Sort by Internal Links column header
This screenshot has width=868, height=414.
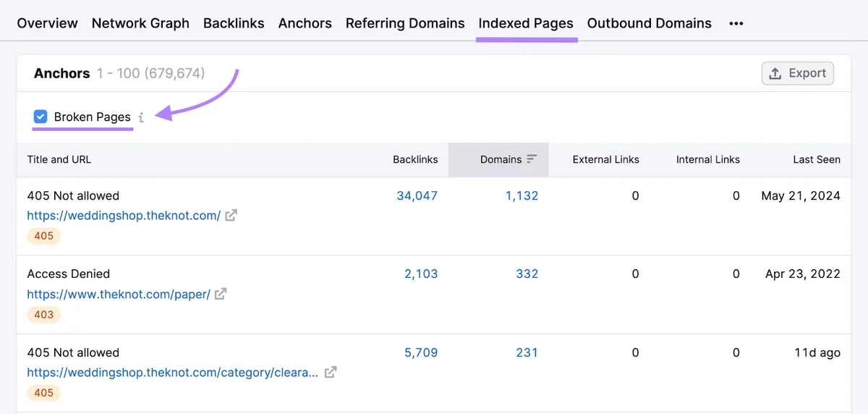pos(708,159)
